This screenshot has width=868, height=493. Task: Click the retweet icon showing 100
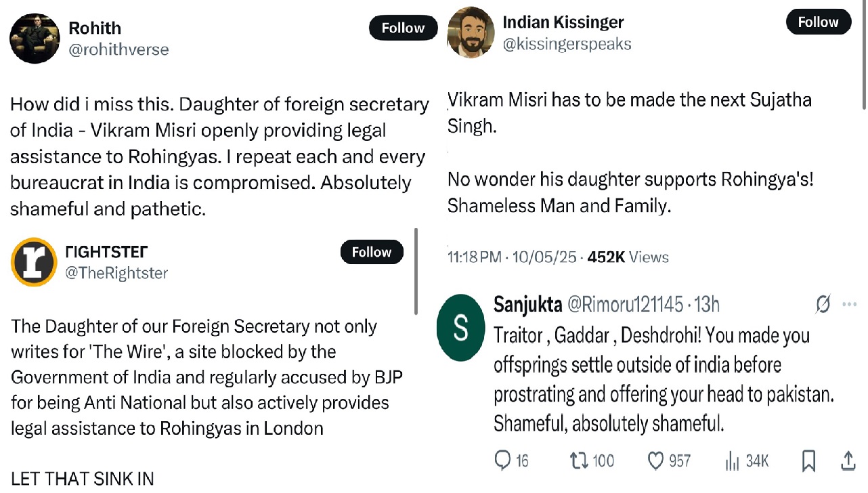580,461
